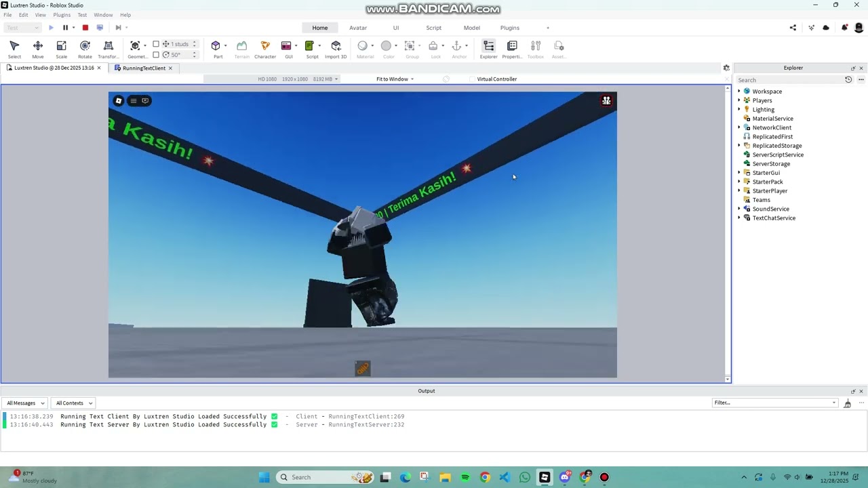Expand the Lighting node
This screenshot has height=488, width=868.
[x=739, y=109]
